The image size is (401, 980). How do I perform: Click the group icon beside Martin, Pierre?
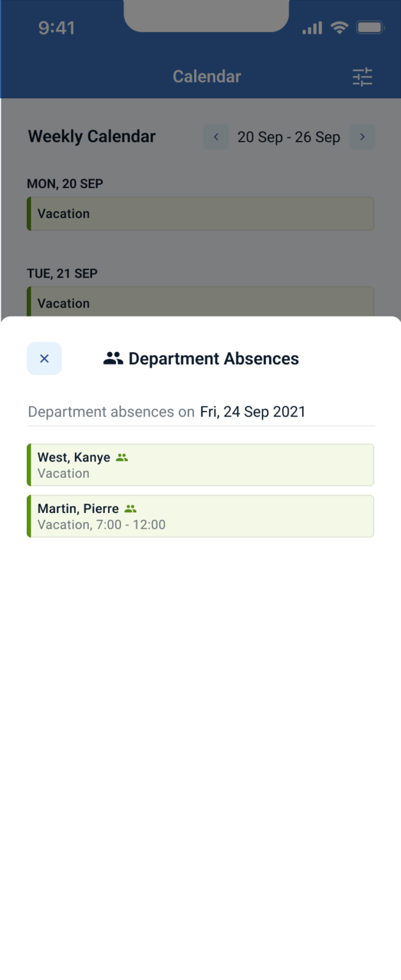pyautogui.click(x=131, y=508)
